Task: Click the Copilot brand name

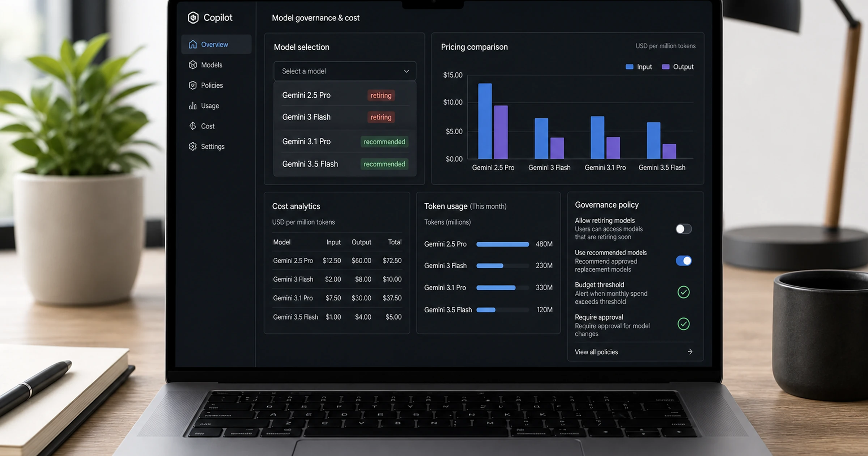Action: pyautogui.click(x=218, y=17)
